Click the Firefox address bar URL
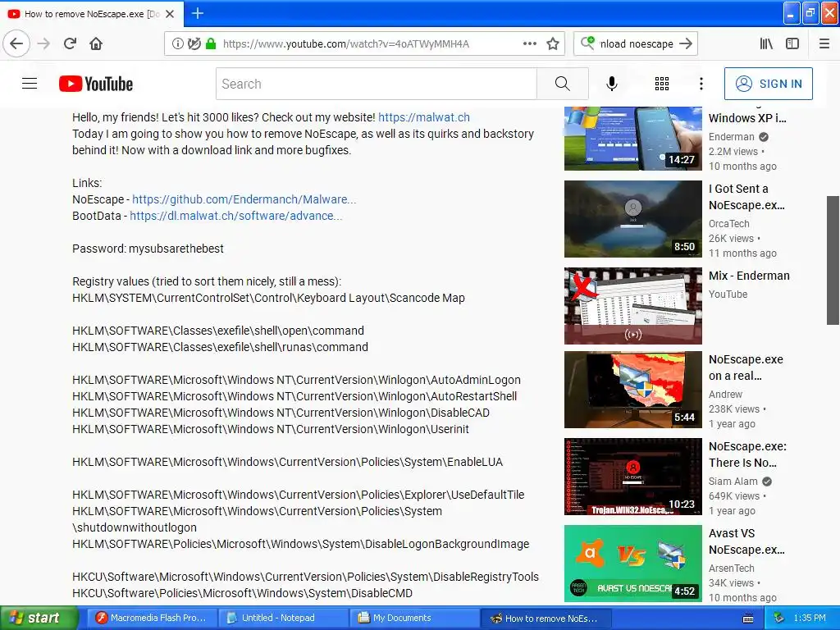The image size is (840, 630). coord(346,44)
